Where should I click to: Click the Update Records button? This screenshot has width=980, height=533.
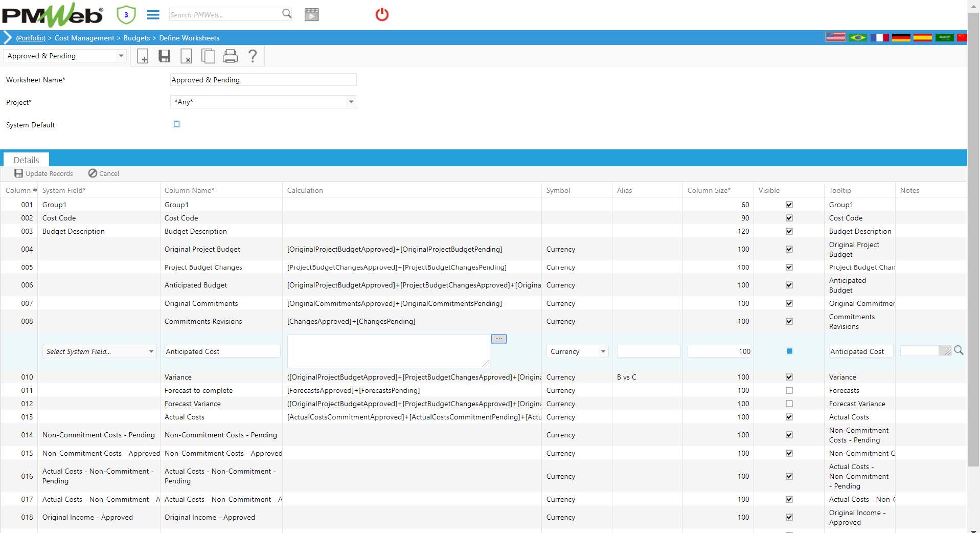coord(43,173)
